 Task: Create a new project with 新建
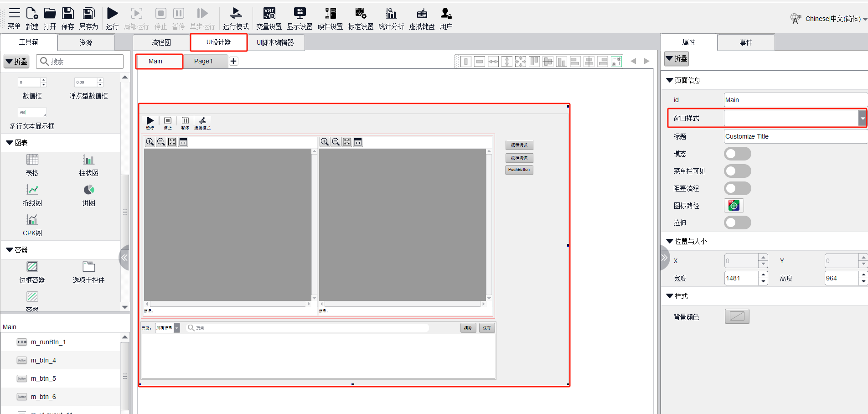pos(32,19)
